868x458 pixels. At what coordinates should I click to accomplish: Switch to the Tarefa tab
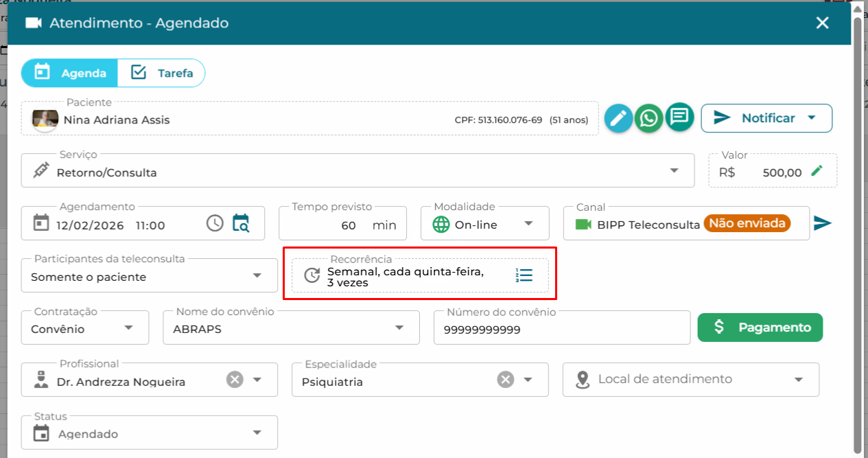(161, 73)
